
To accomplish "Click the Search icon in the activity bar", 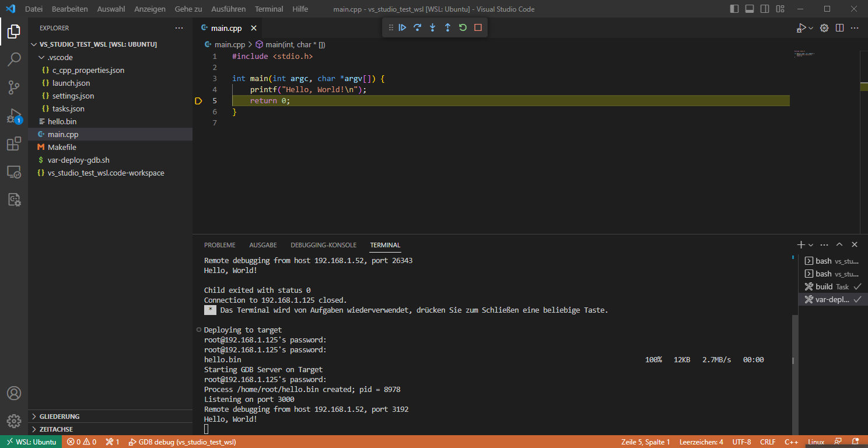I will click(14, 59).
